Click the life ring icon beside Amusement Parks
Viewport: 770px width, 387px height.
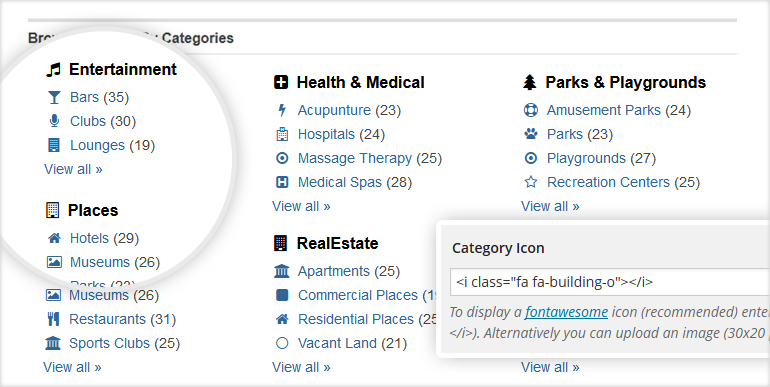[530, 110]
